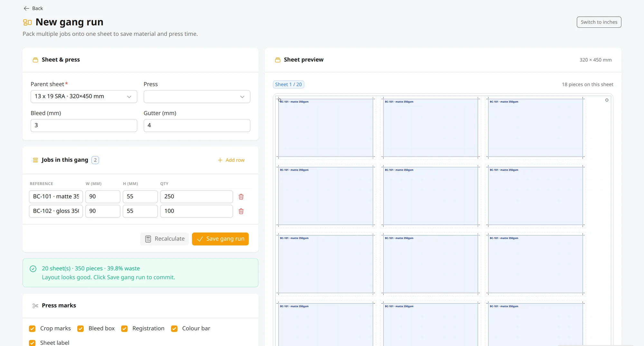Click the Jobs in this gang list icon
This screenshot has width=644, height=346.
35,160
